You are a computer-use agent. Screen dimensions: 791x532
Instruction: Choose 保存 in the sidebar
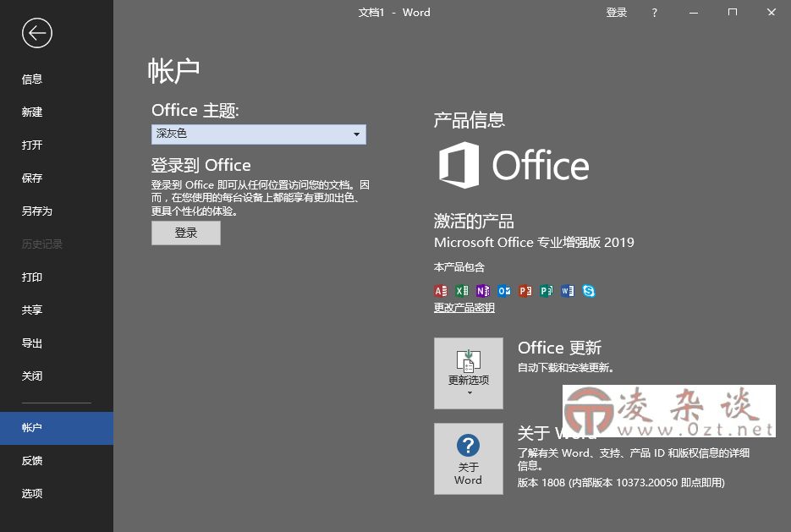[57, 178]
